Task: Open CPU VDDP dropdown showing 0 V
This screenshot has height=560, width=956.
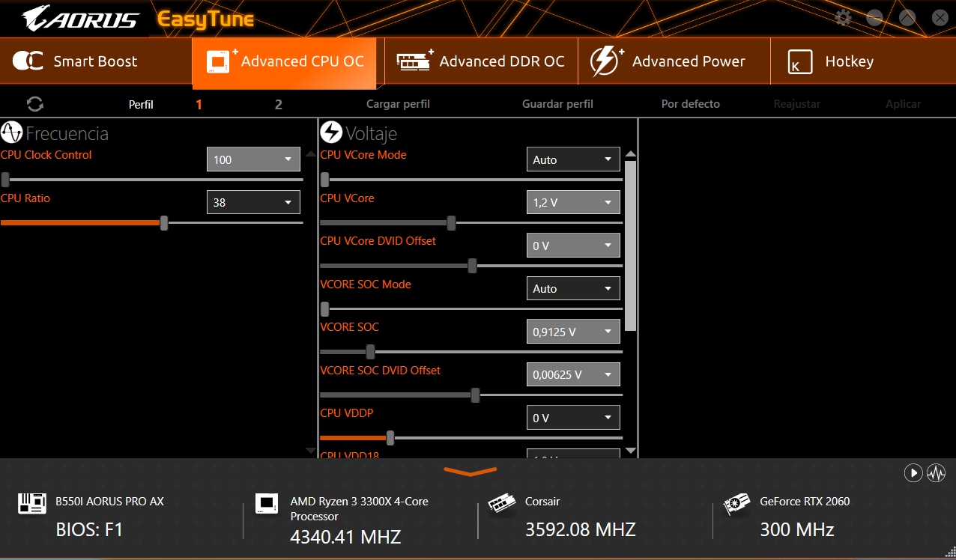Action: click(573, 418)
